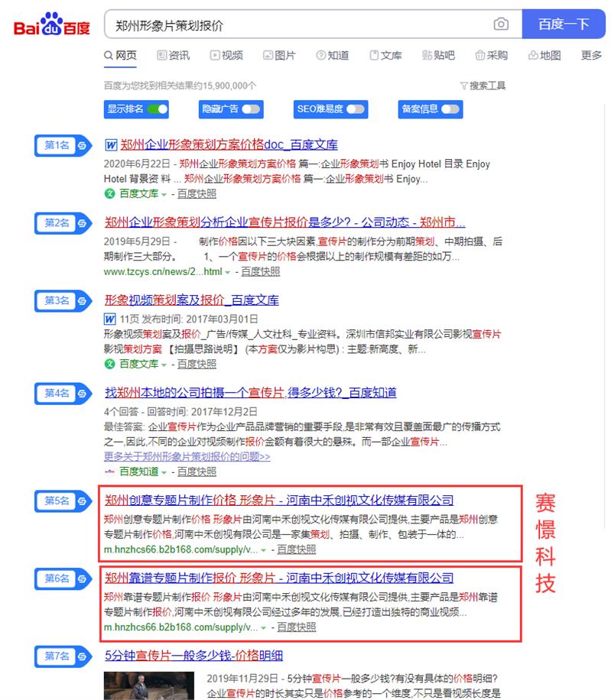
Task: Open 百度快照 under first result
Action: pos(197,194)
